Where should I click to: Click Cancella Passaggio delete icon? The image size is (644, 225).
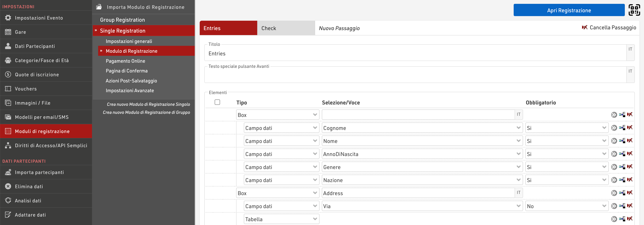pos(585,27)
